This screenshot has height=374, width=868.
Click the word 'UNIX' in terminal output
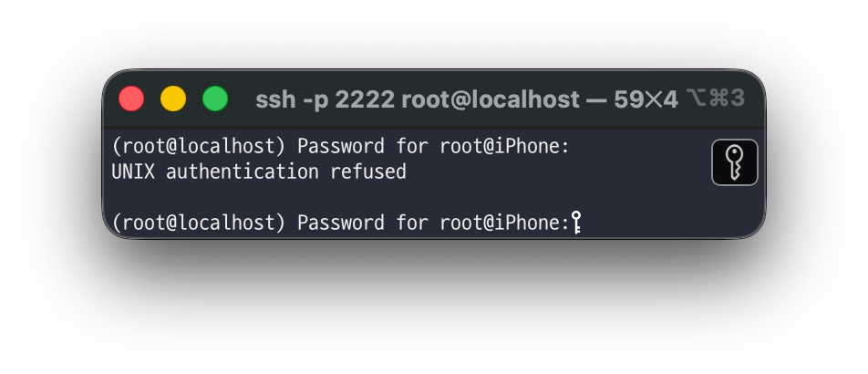coord(133,171)
